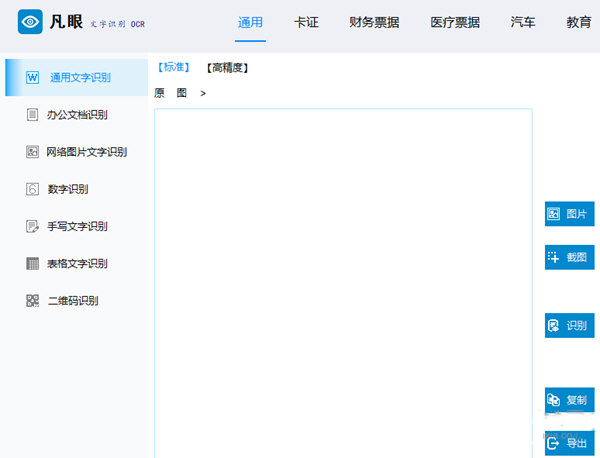Go to the 教育 tab
This screenshot has width=600, height=458.
click(579, 22)
